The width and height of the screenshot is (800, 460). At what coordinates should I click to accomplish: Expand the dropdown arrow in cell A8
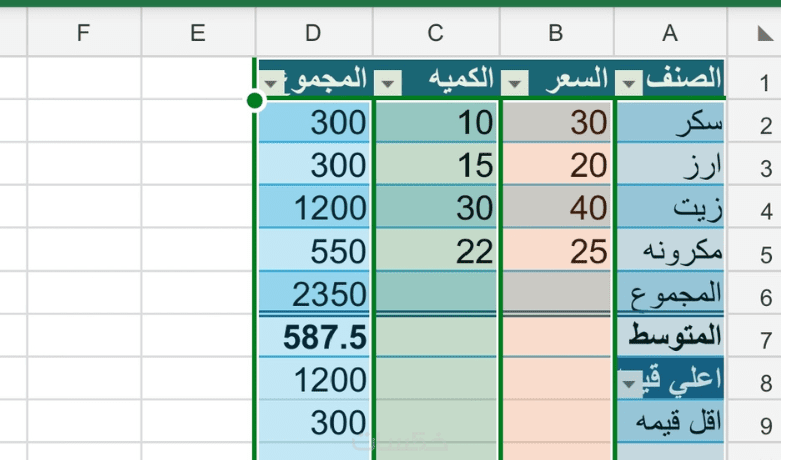[x=629, y=383]
